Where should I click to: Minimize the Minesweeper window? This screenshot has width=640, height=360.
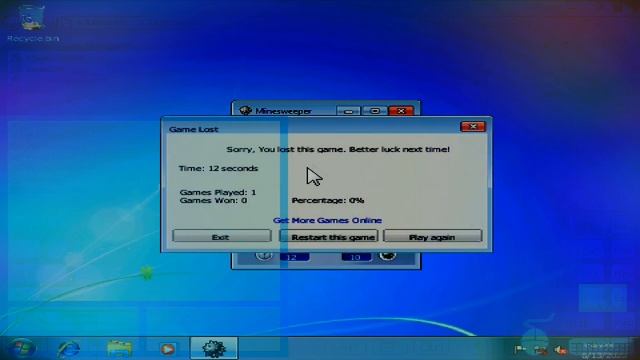(348, 111)
